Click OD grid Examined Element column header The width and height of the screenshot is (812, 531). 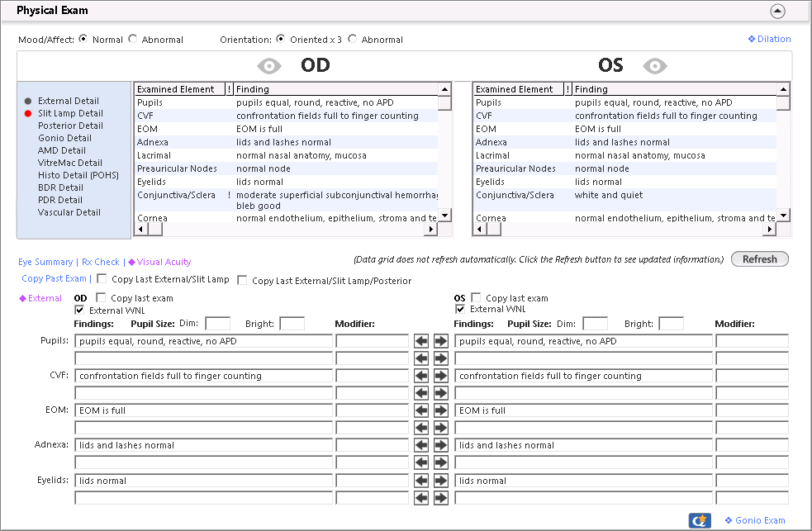(180, 89)
